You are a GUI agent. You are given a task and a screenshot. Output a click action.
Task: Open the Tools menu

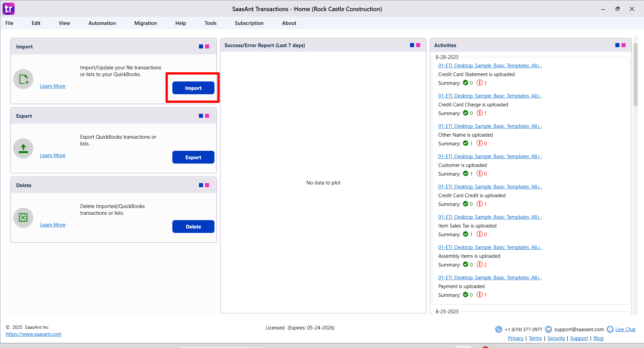pos(210,23)
